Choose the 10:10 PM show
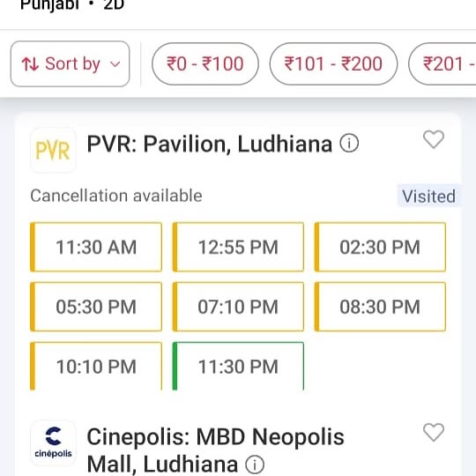This screenshot has width=476, height=476. pyautogui.click(x=96, y=366)
